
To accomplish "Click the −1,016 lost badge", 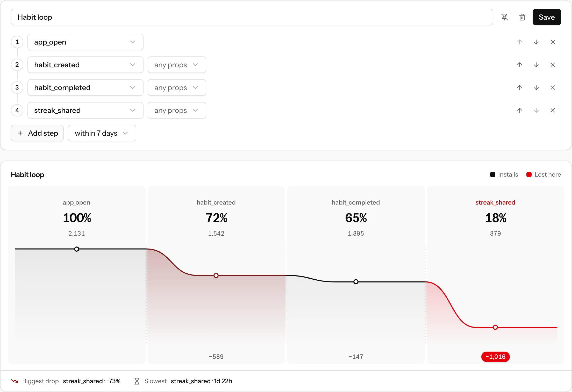I will tap(495, 357).
